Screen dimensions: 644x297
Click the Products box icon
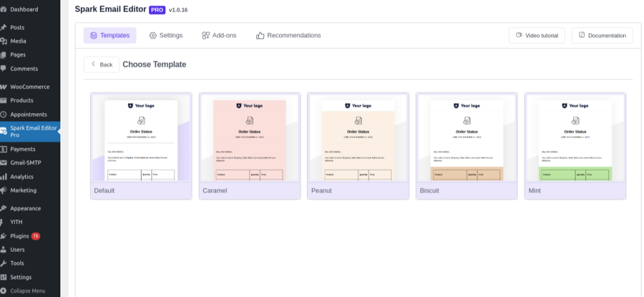[x=3, y=100]
